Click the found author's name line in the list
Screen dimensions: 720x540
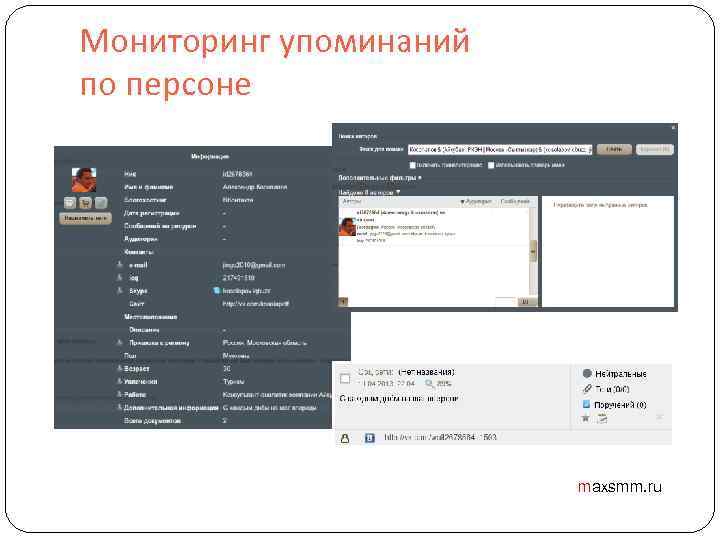(401, 213)
